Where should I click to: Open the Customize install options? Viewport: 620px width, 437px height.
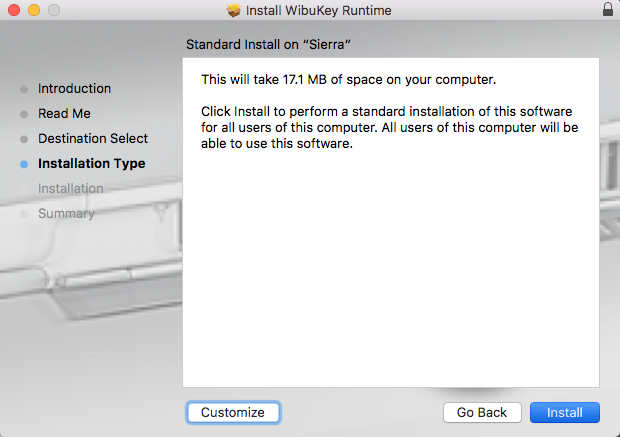[233, 412]
